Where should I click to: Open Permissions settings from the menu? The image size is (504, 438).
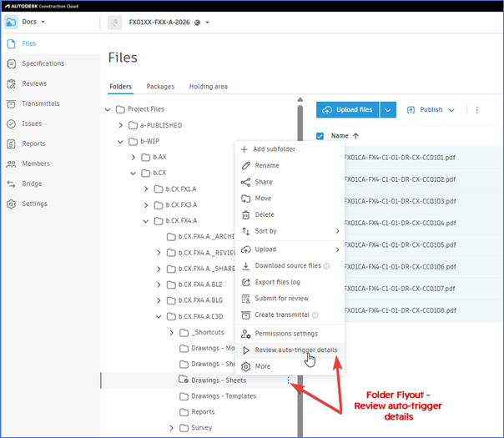pyautogui.click(x=290, y=334)
